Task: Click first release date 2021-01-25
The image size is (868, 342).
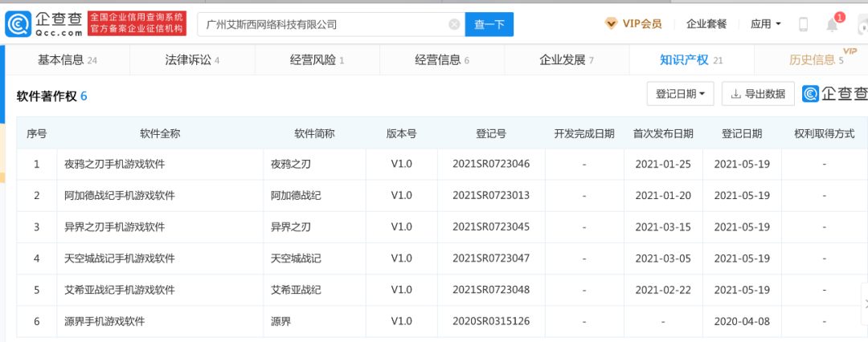Action: tap(662, 164)
